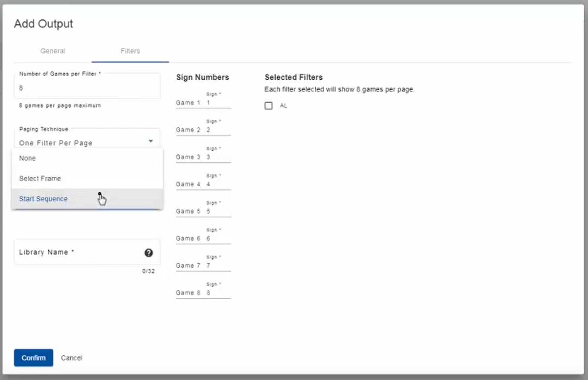Switch to the General tab
588x380 pixels.
point(53,51)
